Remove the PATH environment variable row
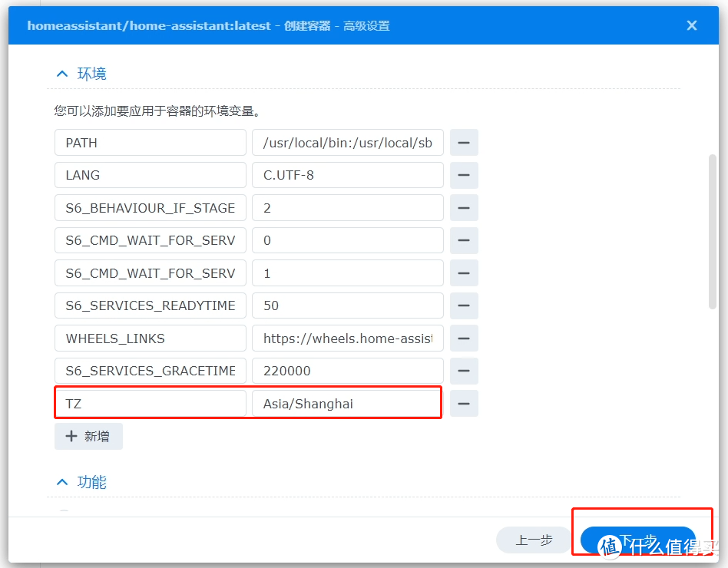The width and height of the screenshot is (728, 568). [x=464, y=143]
